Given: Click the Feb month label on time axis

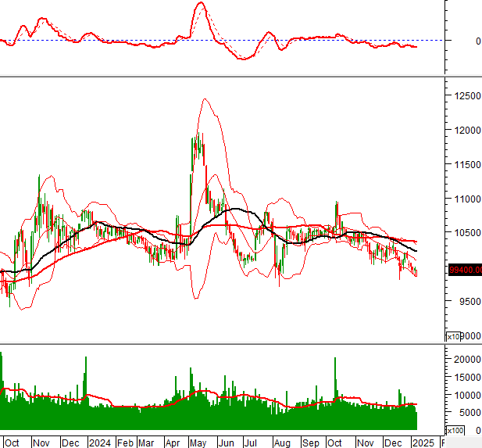Looking at the screenshot, I should (x=125, y=443).
